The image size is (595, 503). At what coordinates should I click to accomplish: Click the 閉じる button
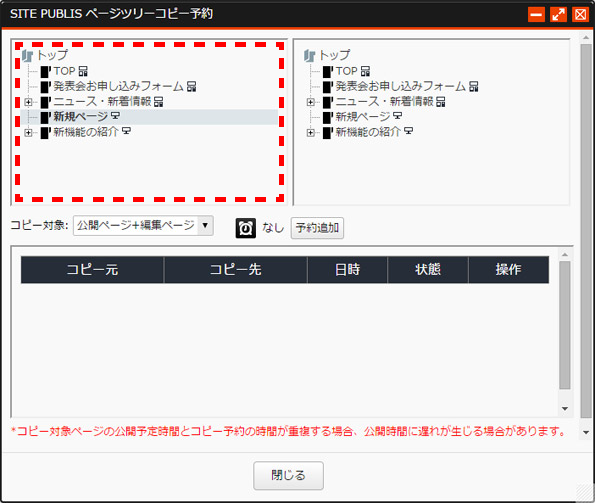pos(288,475)
